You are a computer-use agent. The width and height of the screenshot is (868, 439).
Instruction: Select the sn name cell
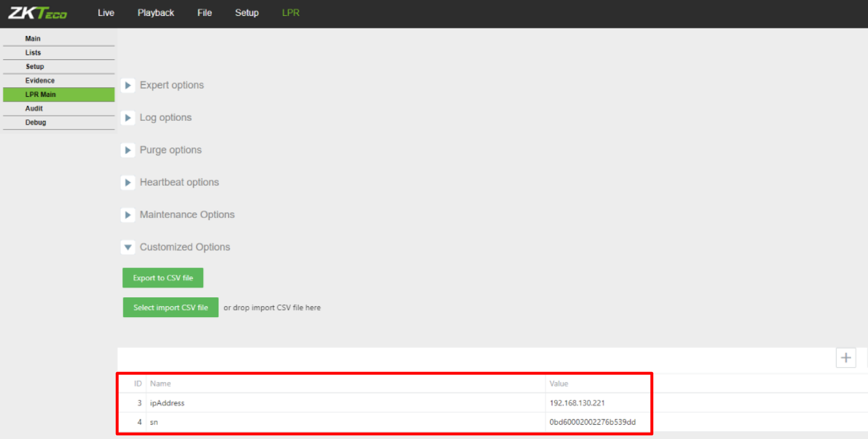point(154,423)
